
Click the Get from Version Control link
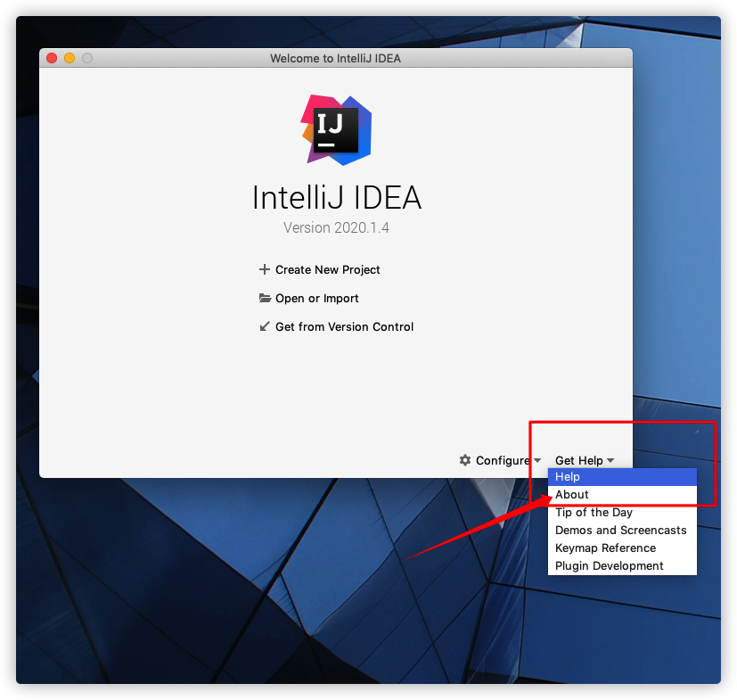tap(344, 326)
